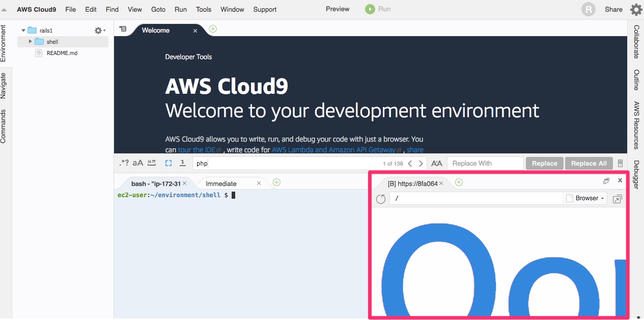
Task: Toggle regular expression search option
Action: pyautogui.click(x=124, y=163)
